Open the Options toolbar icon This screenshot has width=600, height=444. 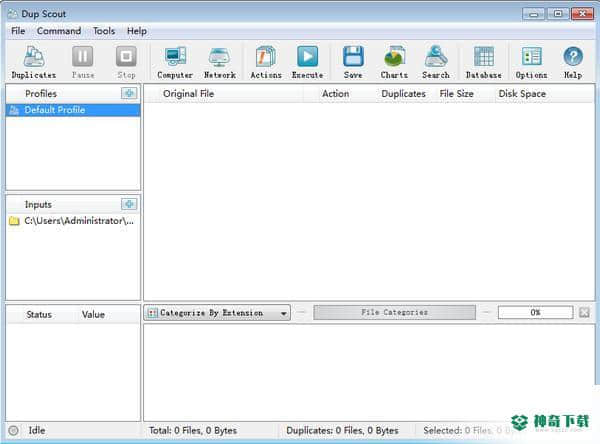click(x=532, y=62)
